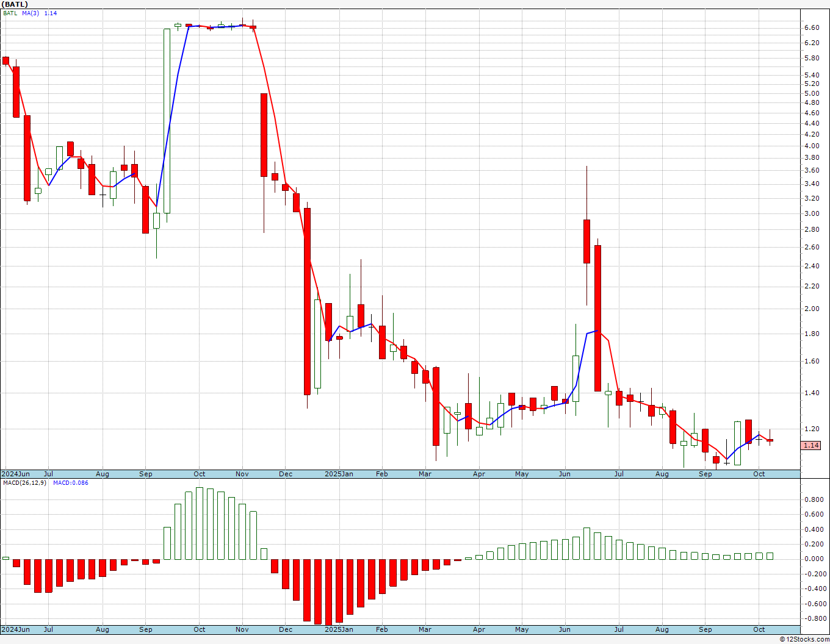The height and width of the screenshot is (644, 830).
Task: Click the 3.40 price axis label
Action: click(812, 184)
